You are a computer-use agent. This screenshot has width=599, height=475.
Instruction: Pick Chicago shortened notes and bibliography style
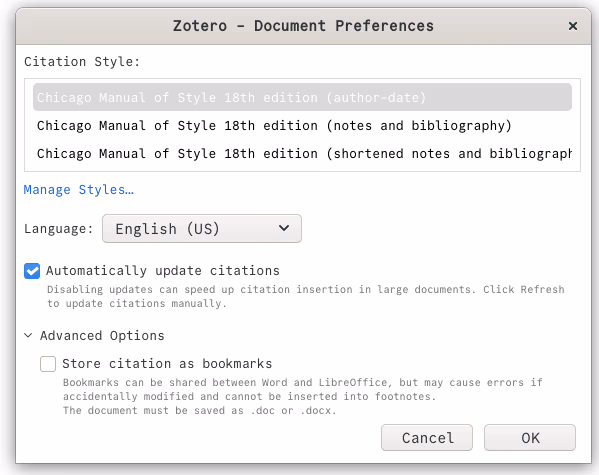[302, 154]
